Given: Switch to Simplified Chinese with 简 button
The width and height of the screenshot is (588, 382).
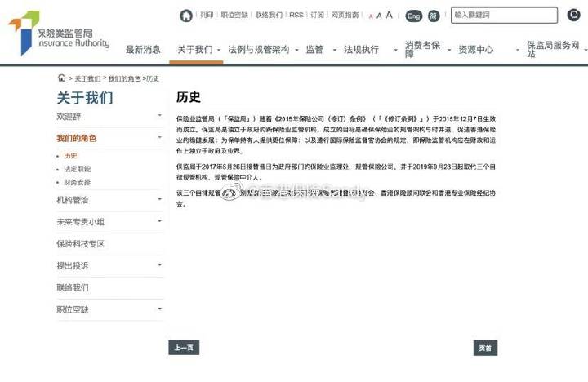Looking at the screenshot, I should (x=433, y=16).
